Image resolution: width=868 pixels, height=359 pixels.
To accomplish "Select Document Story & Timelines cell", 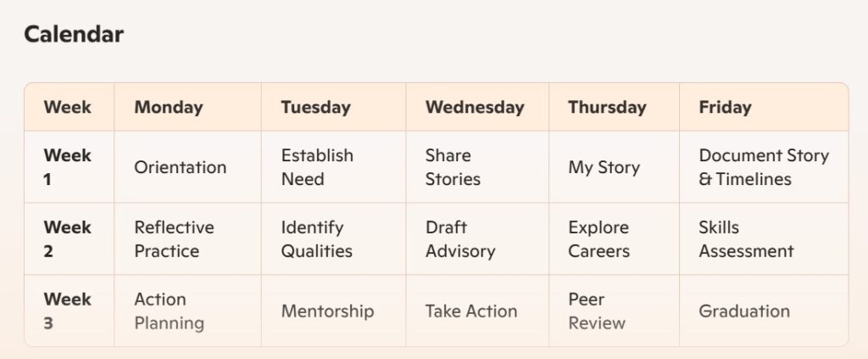I will click(x=764, y=166).
